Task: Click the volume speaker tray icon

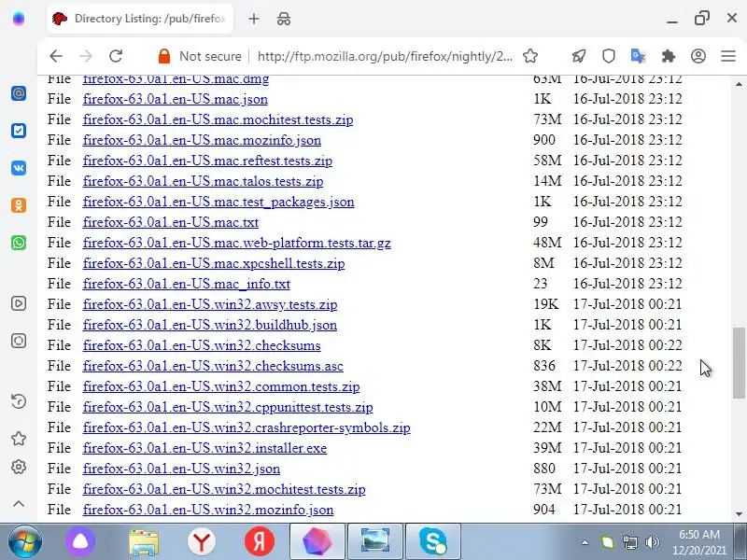Action: (x=652, y=542)
